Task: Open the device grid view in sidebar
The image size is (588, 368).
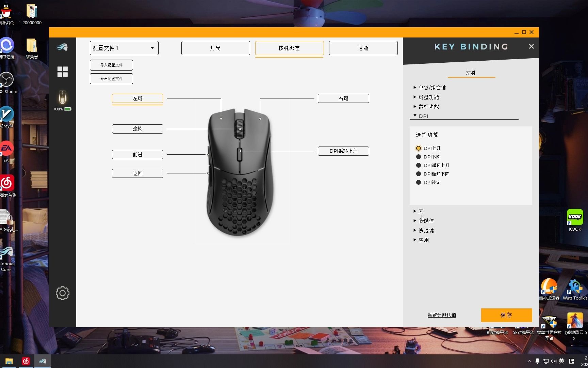Action: click(x=62, y=72)
